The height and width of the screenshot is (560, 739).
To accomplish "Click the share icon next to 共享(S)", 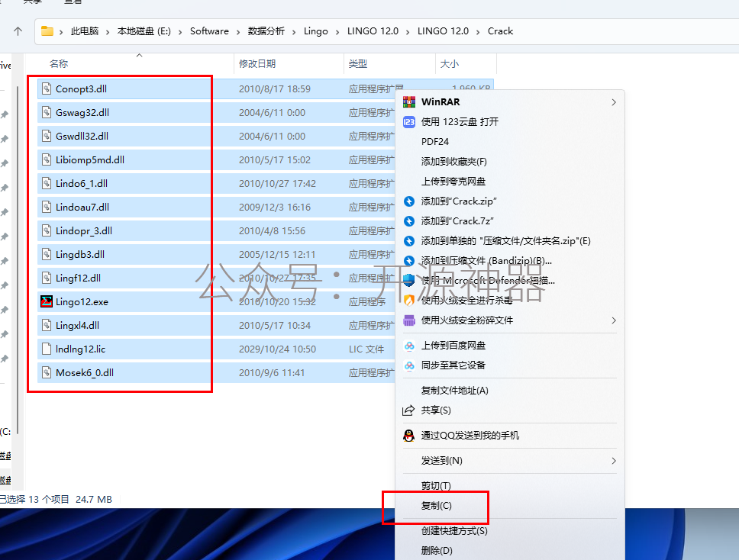I will (x=408, y=410).
